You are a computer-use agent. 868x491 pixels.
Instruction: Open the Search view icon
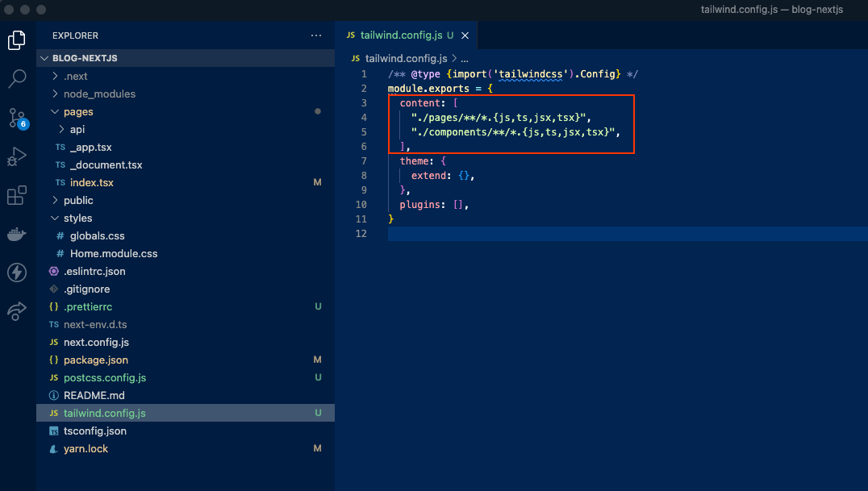(17, 78)
